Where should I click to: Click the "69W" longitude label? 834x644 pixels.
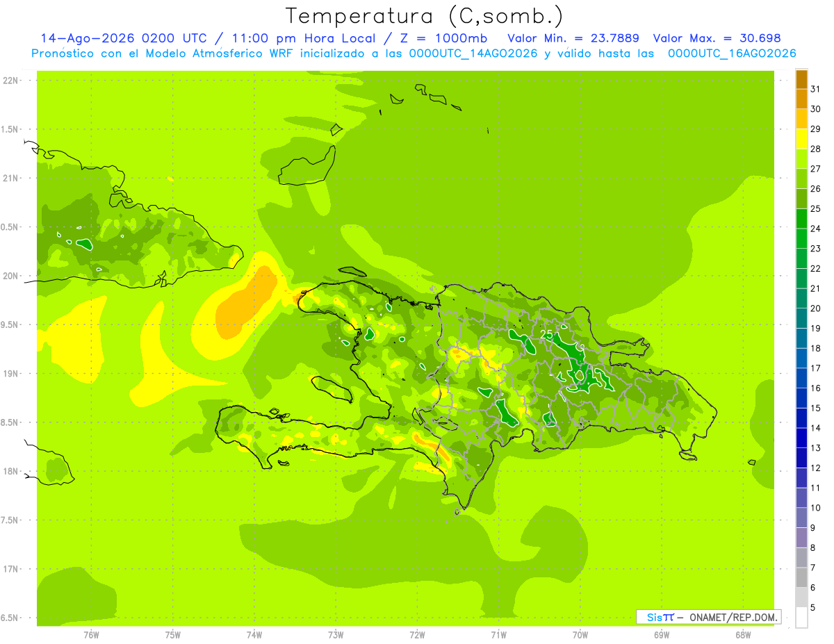point(662,635)
